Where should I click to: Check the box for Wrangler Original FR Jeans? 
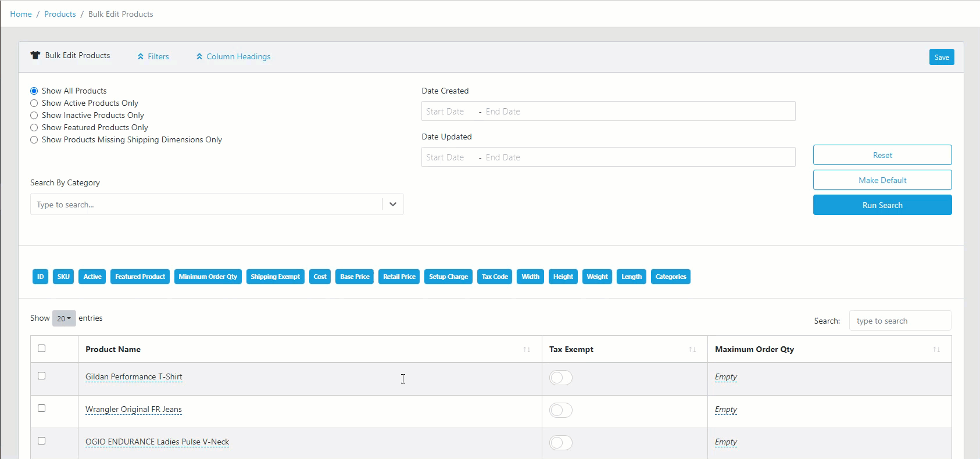pos(42,408)
